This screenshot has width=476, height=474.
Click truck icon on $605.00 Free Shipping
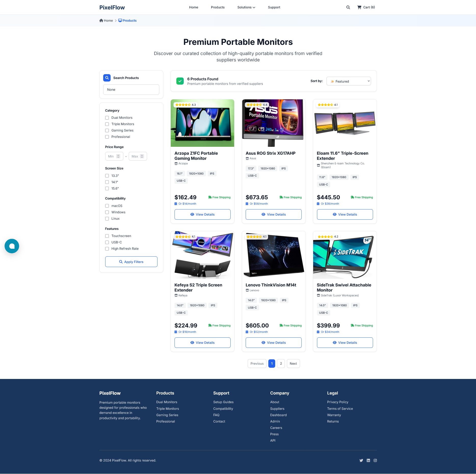click(281, 326)
